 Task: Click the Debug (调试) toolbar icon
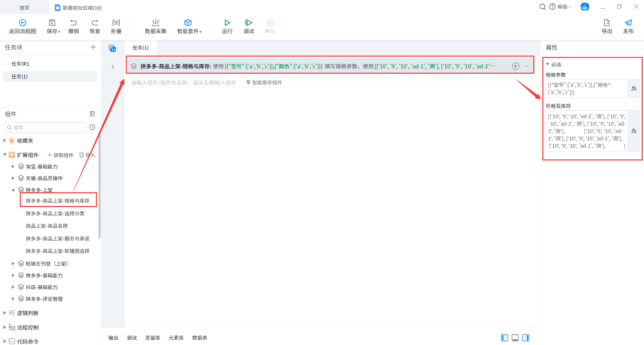(x=249, y=23)
